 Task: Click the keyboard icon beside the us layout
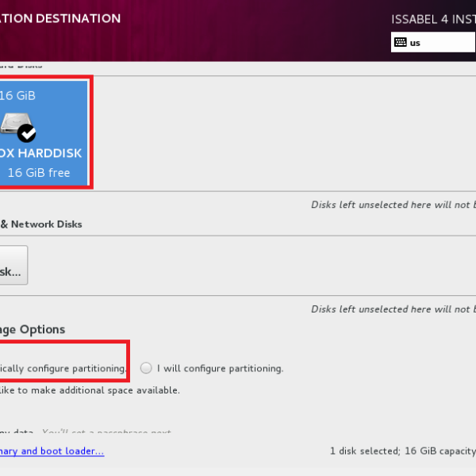[x=401, y=42]
